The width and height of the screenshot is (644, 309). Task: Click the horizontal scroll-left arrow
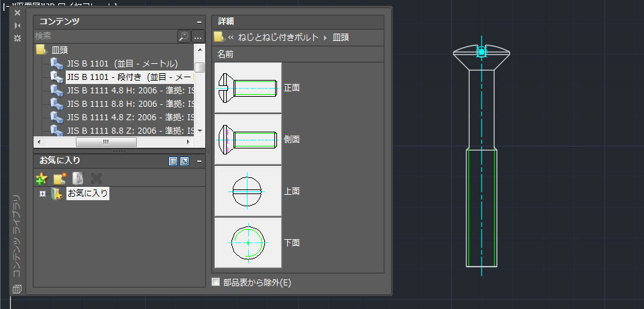click(39, 142)
